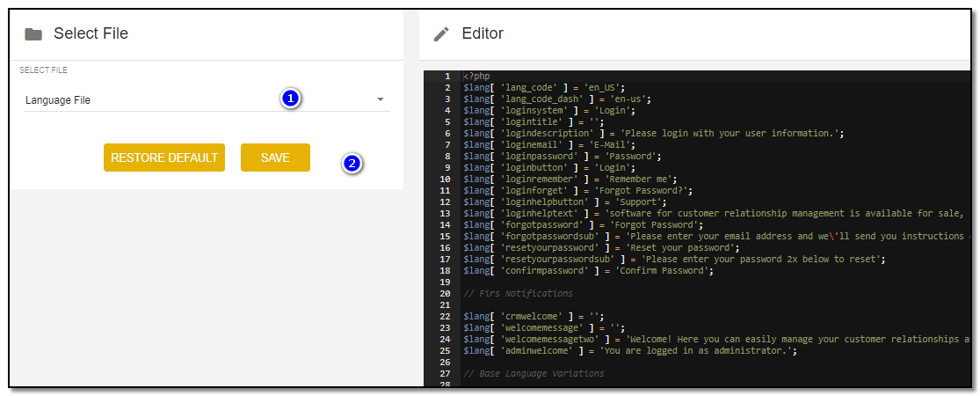The width and height of the screenshot is (980, 396).
Task: Click the 'adminwelcome' code line
Action: tap(630, 351)
